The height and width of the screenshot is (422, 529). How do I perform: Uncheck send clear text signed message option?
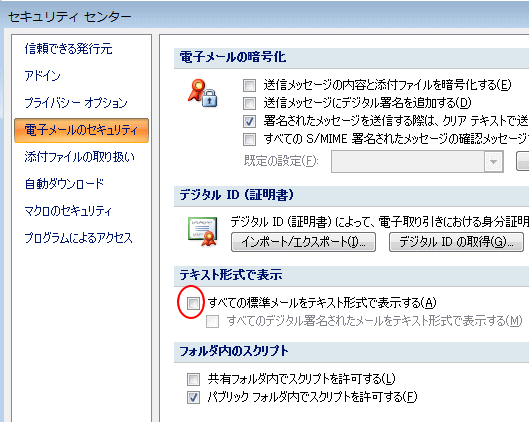(249, 121)
